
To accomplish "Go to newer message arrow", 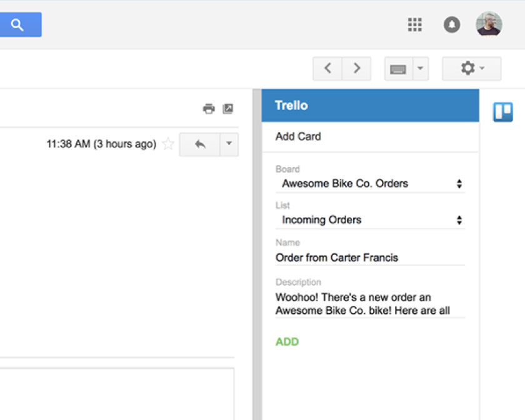I will click(327, 68).
